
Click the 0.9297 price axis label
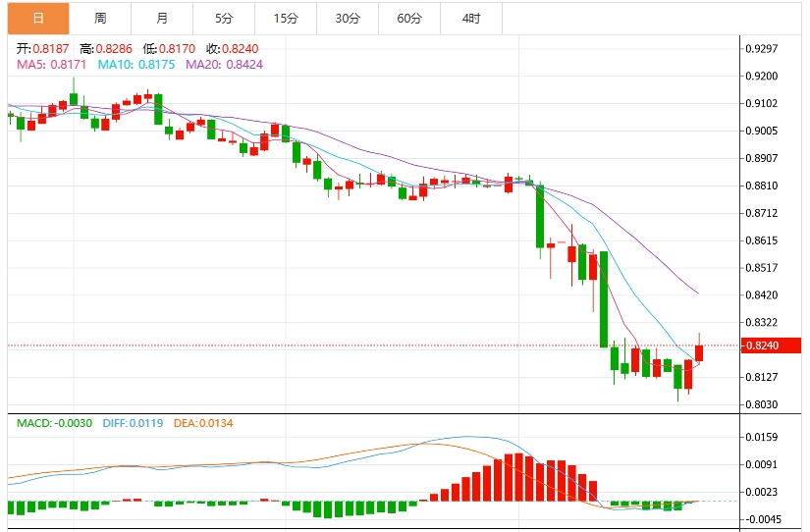[762, 48]
